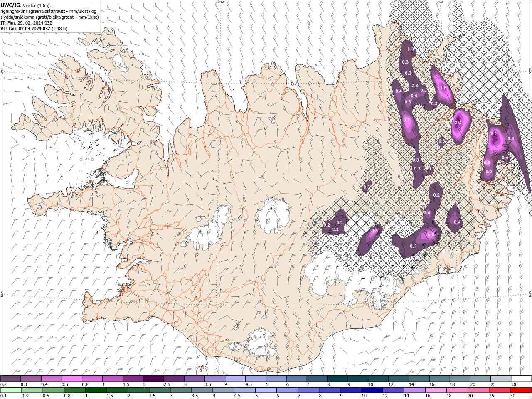Viewport: 532px width, 399px height.
Task: Pick the lower rain legend swatch starting at 3
Action: point(180,390)
